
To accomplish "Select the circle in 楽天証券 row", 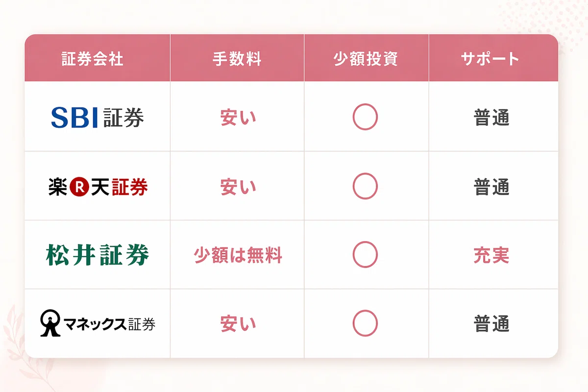I will (365, 187).
